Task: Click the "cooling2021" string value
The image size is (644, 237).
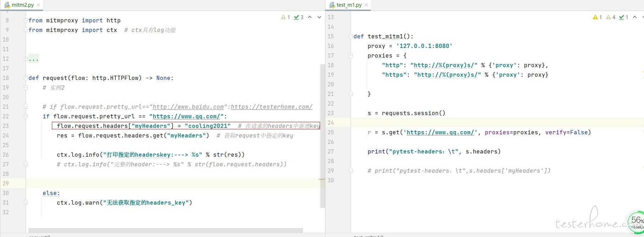Action: [208, 126]
